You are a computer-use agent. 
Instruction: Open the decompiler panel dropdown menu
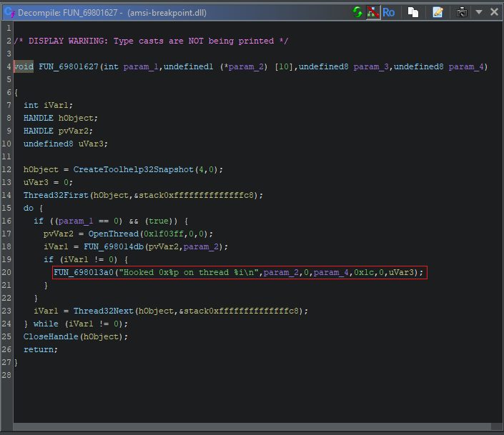pos(479,12)
